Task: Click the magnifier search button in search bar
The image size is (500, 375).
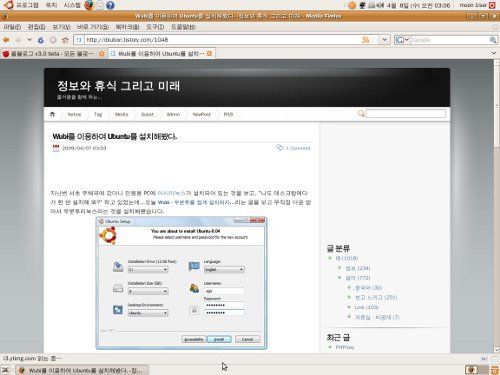Action: click(x=493, y=40)
